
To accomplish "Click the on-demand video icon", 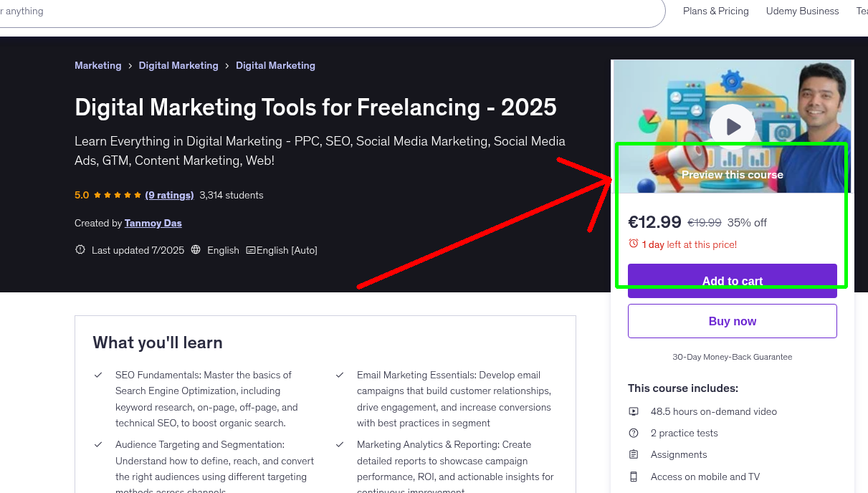I will click(x=634, y=411).
